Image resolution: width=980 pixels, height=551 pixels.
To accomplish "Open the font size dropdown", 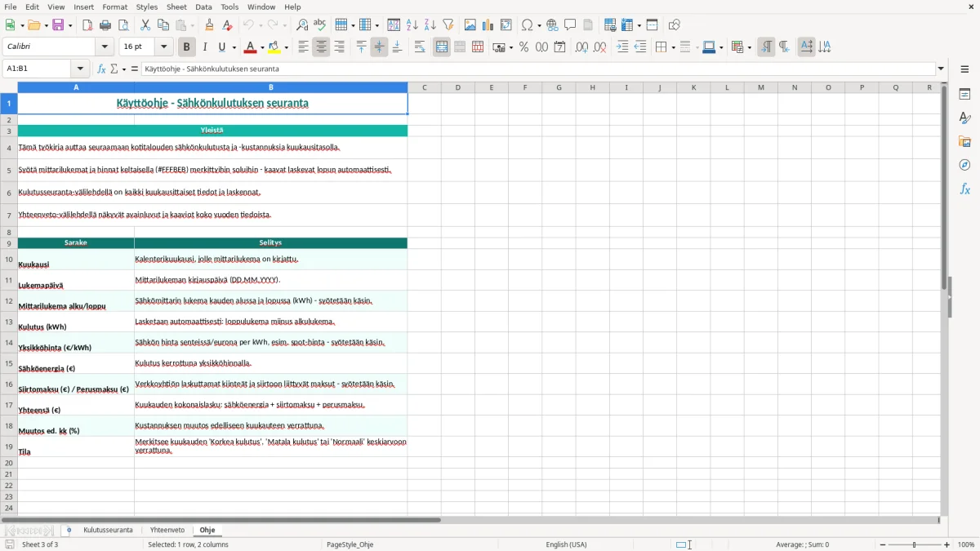I will pos(164,47).
